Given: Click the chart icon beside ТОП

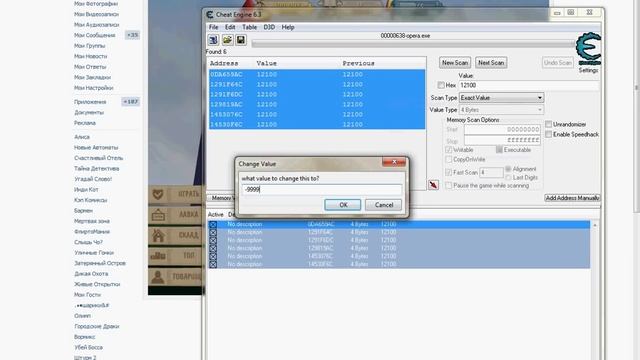Looking at the screenshot, I should (x=158, y=256).
